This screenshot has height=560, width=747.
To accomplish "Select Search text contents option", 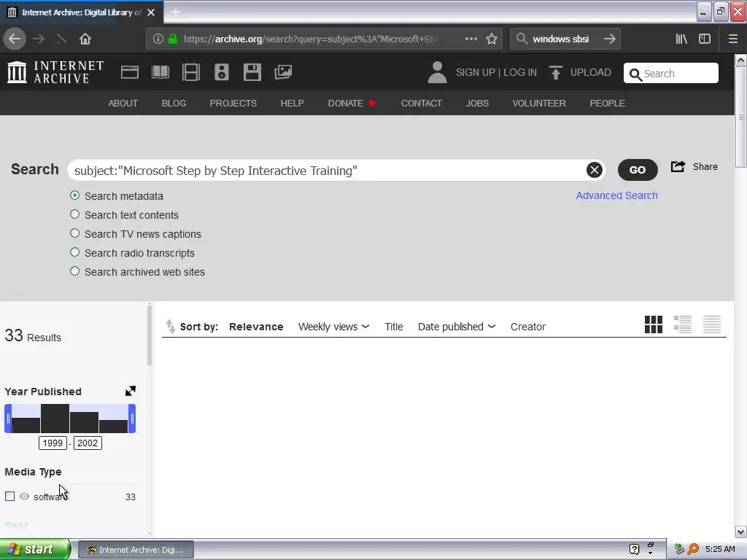I will (x=75, y=214).
